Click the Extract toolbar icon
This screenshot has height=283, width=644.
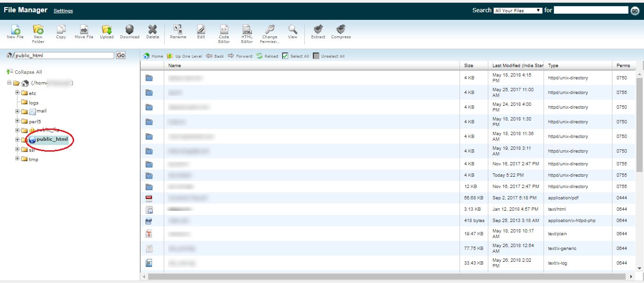(x=318, y=32)
